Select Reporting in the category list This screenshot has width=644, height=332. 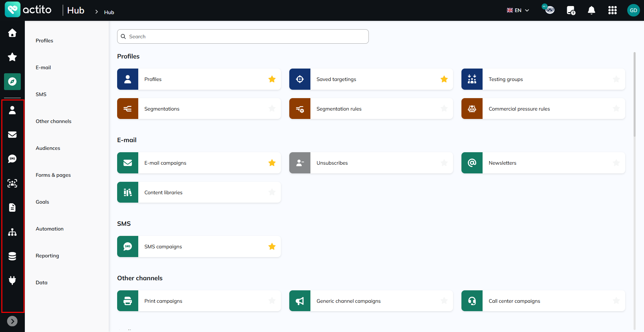pyautogui.click(x=47, y=256)
